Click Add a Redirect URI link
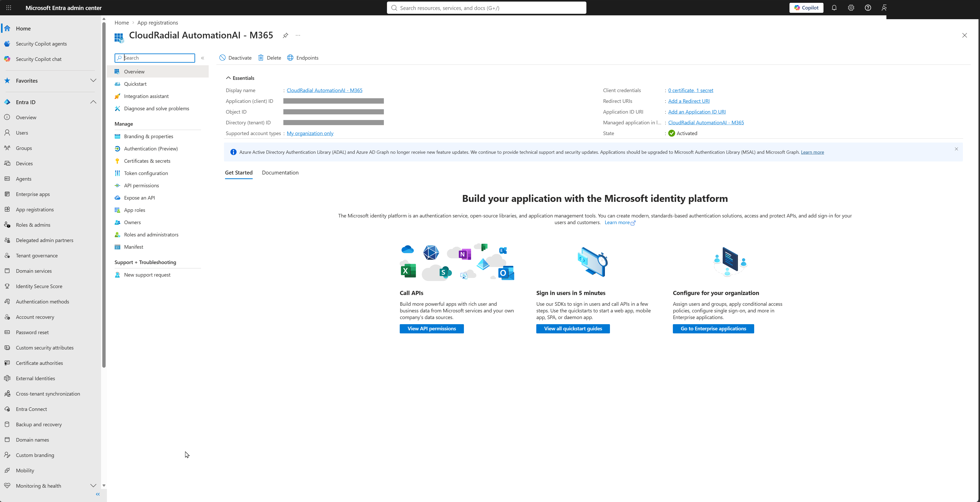The height and width of the screenshot is (502, 980). (689, 101)
